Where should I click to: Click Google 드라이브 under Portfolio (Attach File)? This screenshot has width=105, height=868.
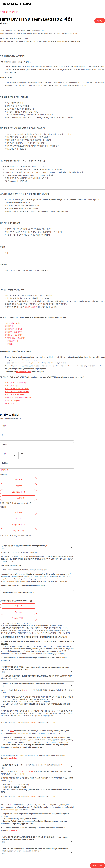19,618
